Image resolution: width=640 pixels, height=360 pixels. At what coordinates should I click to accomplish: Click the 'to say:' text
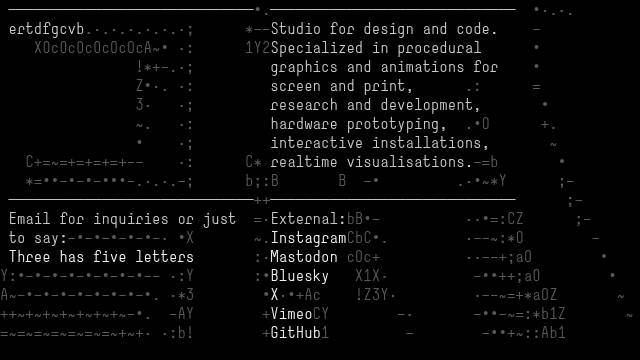pos(38,238)
